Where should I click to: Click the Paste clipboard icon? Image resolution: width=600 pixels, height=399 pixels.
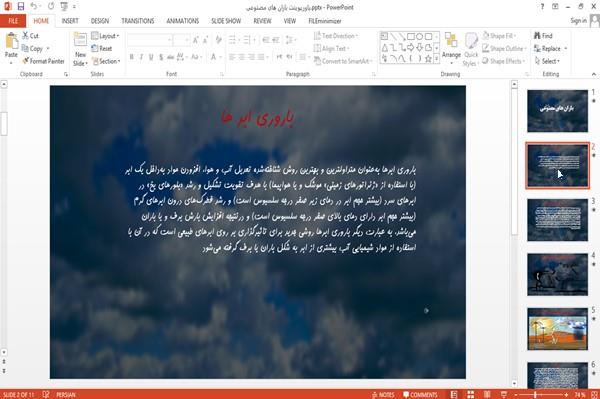11,40
